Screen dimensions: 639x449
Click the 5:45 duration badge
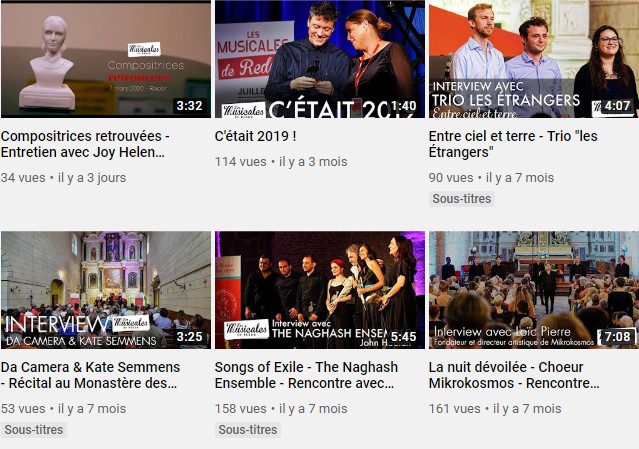click(x=403, y=337)
